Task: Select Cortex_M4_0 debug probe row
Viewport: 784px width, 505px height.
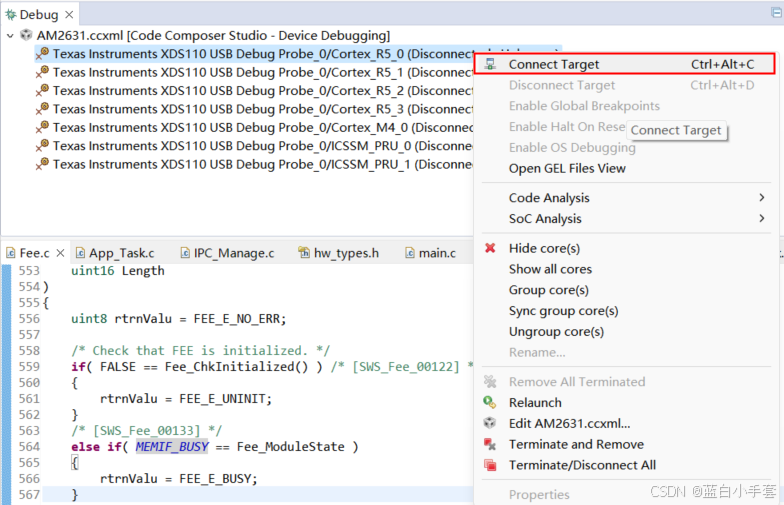Action: point(255,128)
